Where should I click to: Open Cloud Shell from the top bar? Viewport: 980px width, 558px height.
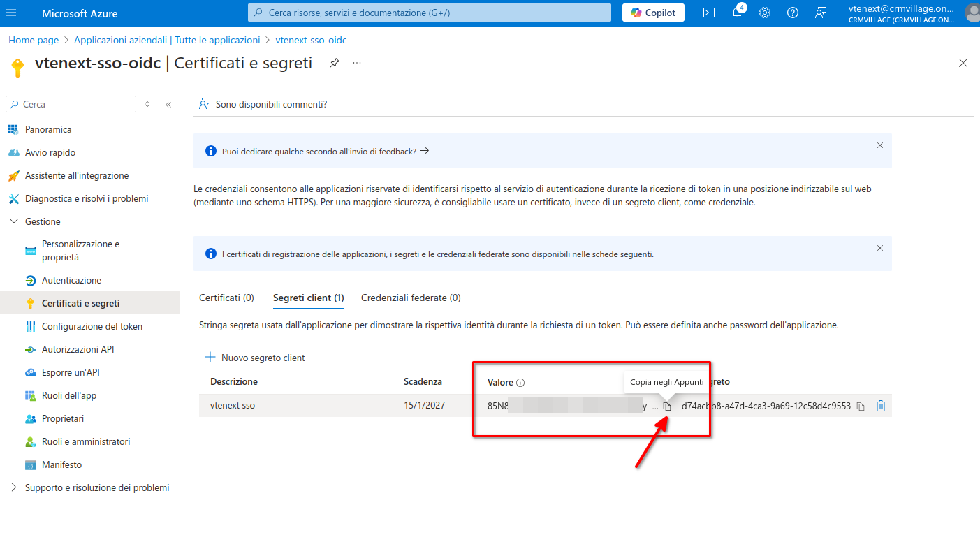[x=708, y=13]
